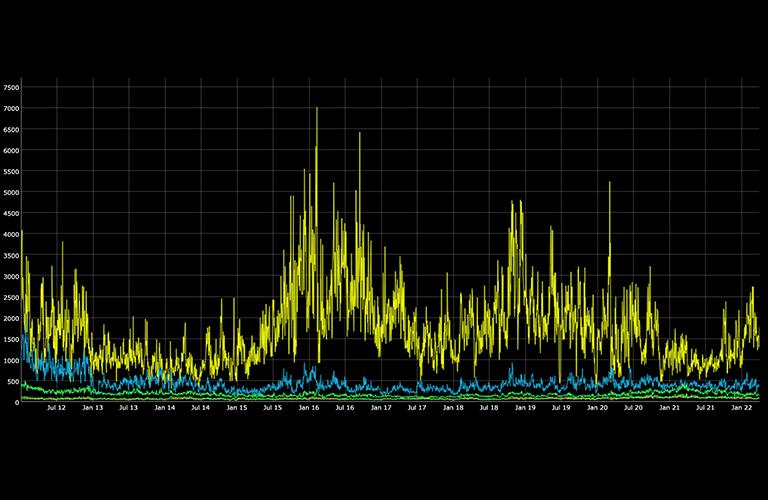This screenshot has height=500, width=768.
Task: Select the 'Jan 18' x-axis label
Action: pos(453,408)
